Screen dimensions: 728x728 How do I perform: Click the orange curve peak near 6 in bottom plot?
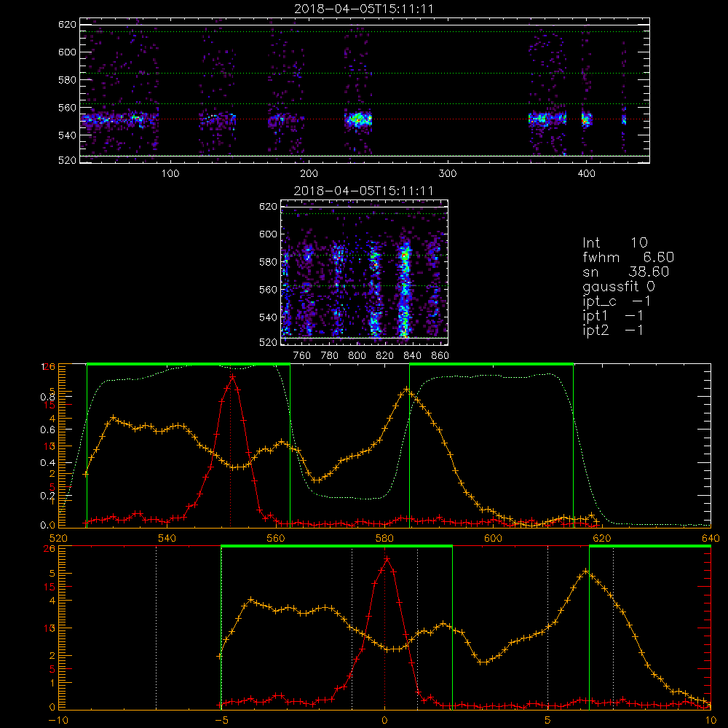586,571
